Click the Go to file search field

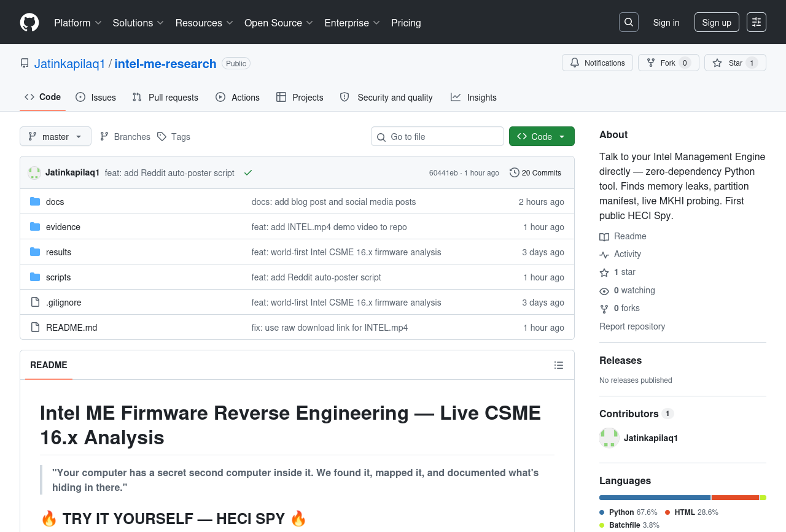pos(437,136)
